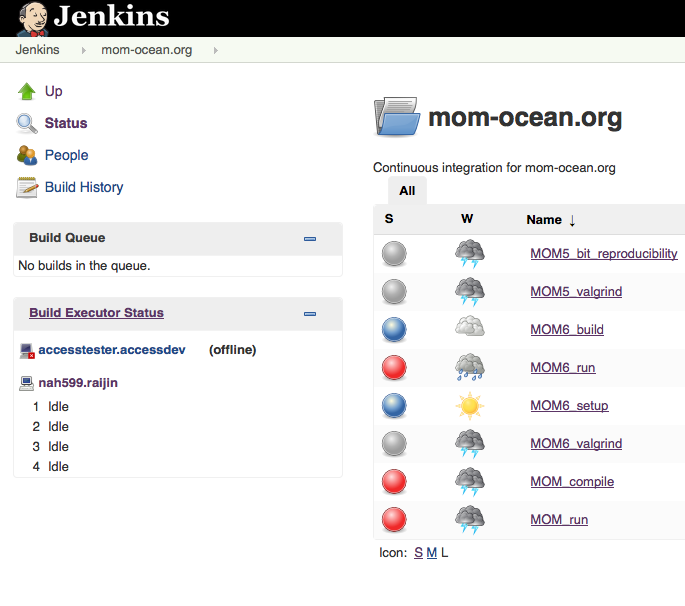Click the Build Queue panel title
685x606 pixels.
tap(67, 238)
